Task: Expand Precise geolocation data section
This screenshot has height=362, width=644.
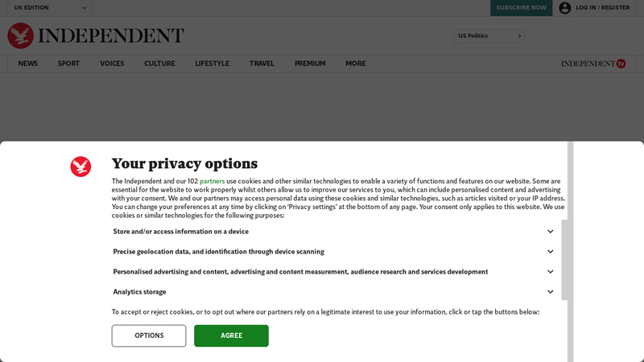Action: coord(333,252)
